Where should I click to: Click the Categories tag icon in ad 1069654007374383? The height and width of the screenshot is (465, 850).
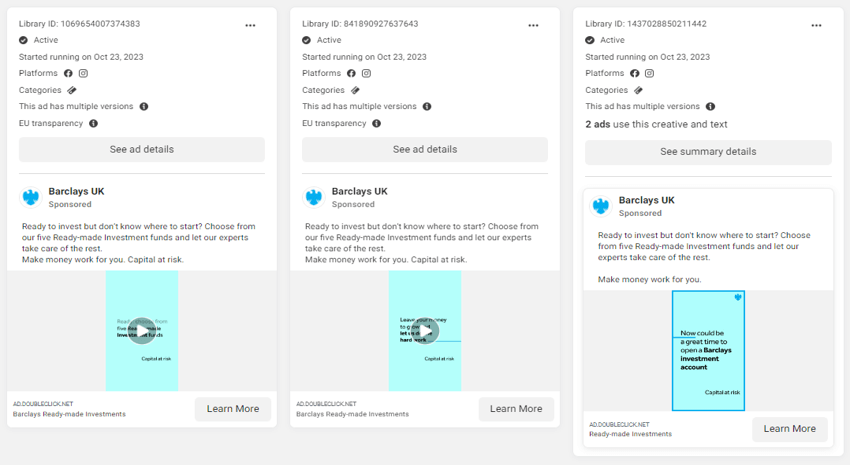(72, 90)
